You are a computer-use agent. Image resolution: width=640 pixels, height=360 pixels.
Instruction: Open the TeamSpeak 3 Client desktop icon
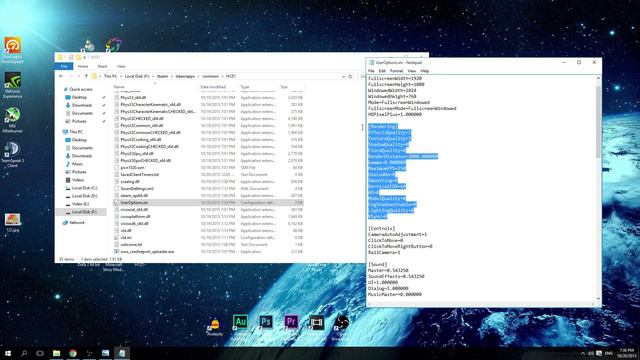click(x=12, y=154)
